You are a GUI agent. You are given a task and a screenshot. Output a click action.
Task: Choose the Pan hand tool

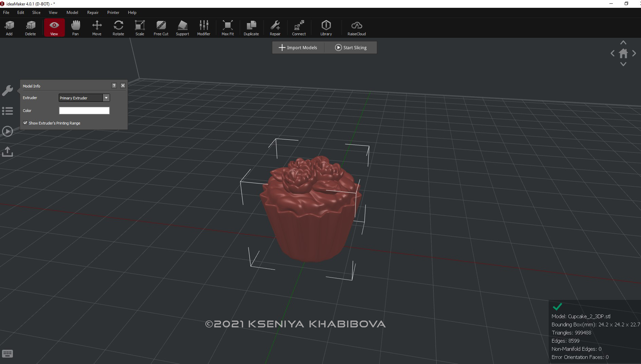pyautogui.click(x=75, y=27)
